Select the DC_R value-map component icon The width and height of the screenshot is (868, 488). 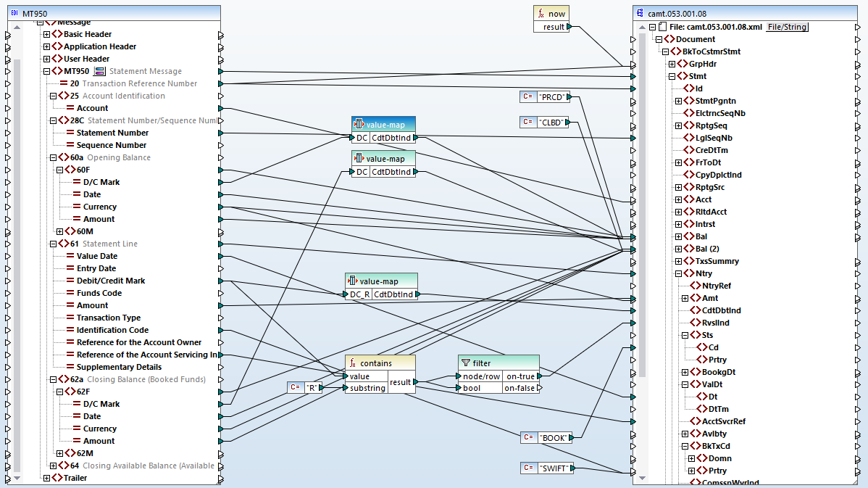tap(354, 281)
